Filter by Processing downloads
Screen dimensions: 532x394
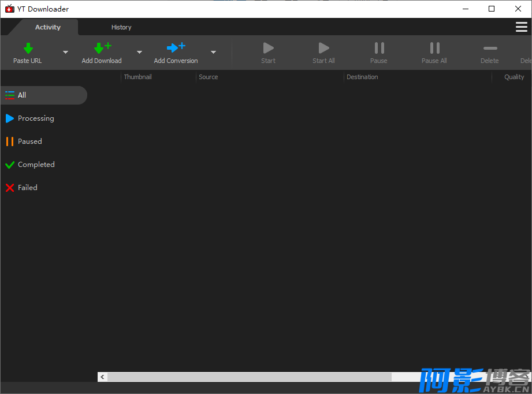click(x=30, y=118)
